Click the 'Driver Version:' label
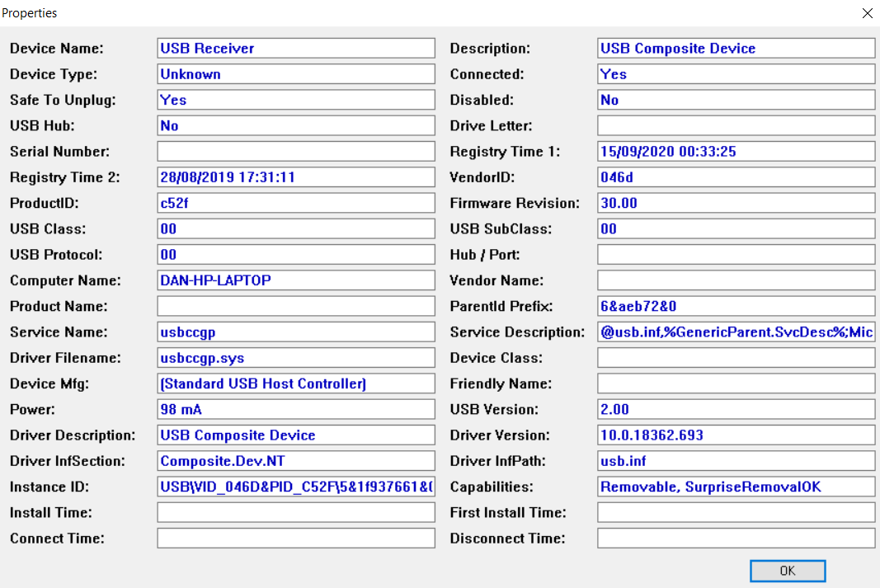The height and width of the screenshot is (588, 880). tap(500, 435)
